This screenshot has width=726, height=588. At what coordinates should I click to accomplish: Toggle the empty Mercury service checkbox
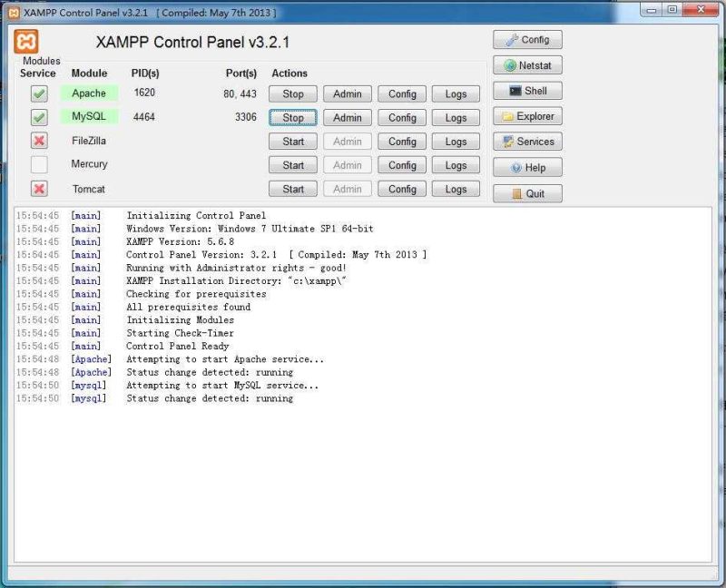pyautogui.click(x=39, y=165)
